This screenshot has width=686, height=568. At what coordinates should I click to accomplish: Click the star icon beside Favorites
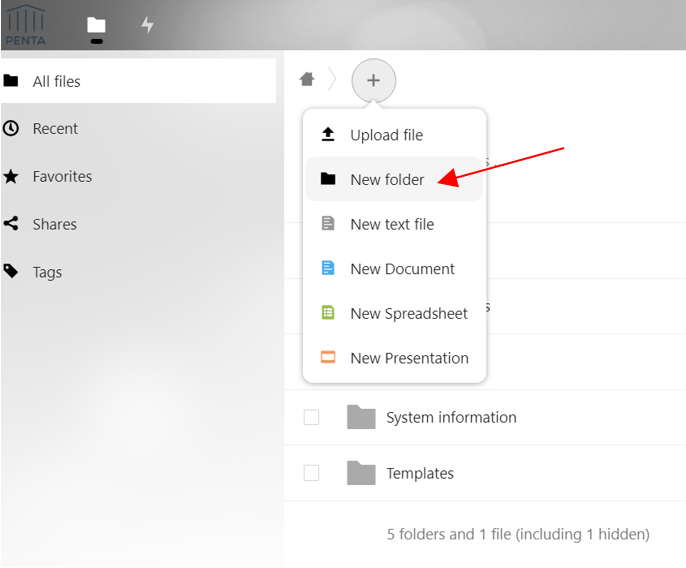(11, 176)
